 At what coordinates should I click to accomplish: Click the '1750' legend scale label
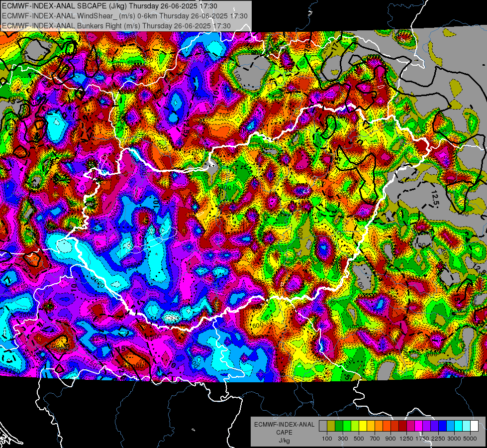point(422,439)
